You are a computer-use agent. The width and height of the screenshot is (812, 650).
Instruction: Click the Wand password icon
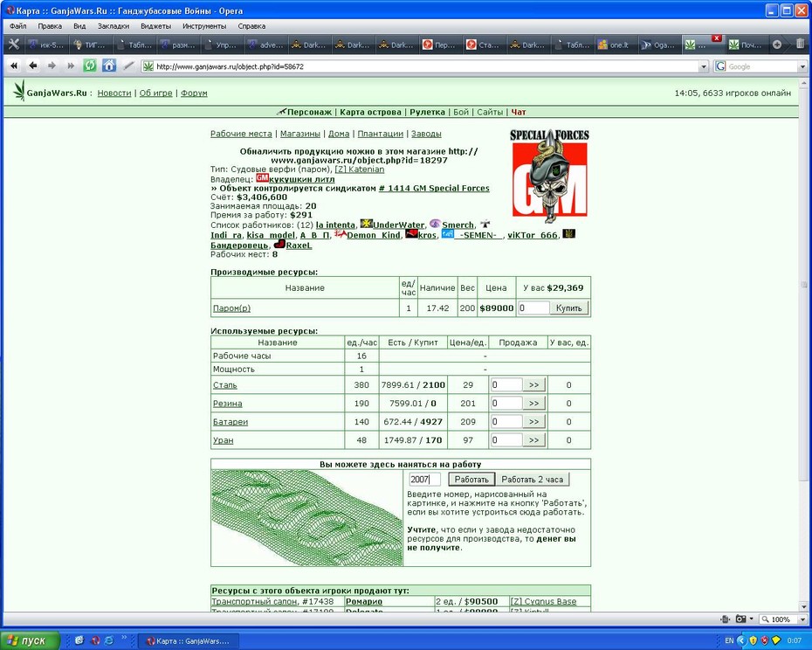(x=128, y=66)
